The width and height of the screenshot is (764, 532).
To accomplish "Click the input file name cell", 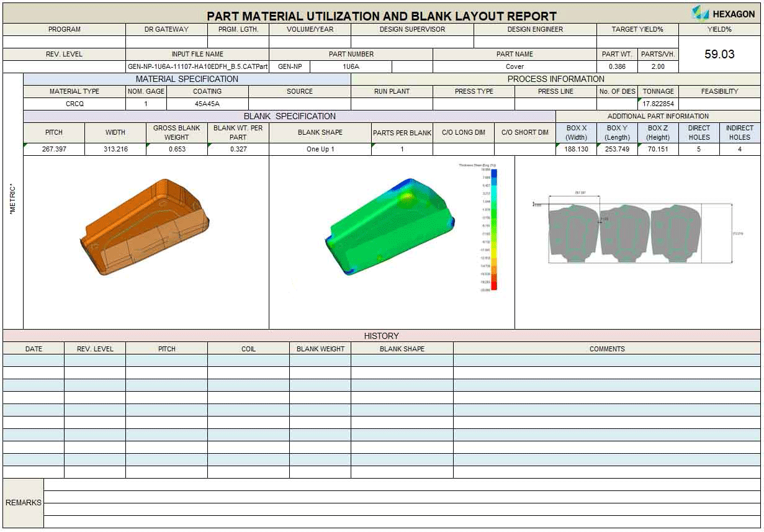I will [197, 67].
